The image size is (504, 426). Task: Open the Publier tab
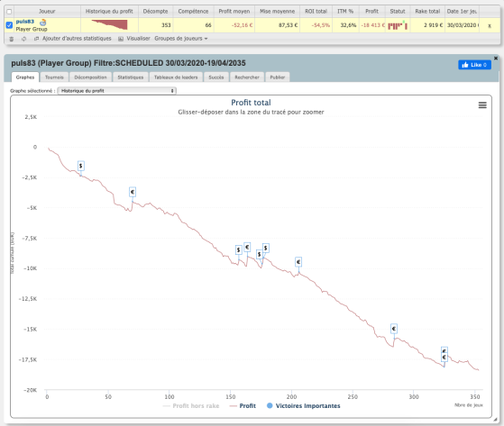(278, 77)
